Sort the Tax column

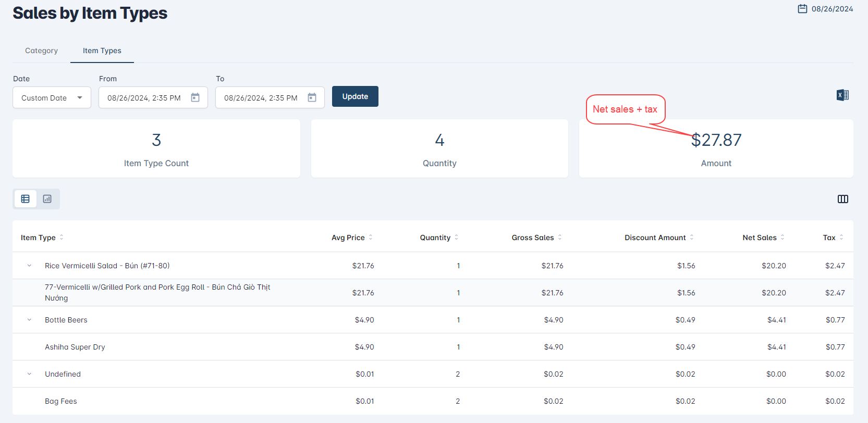[841, 238]
